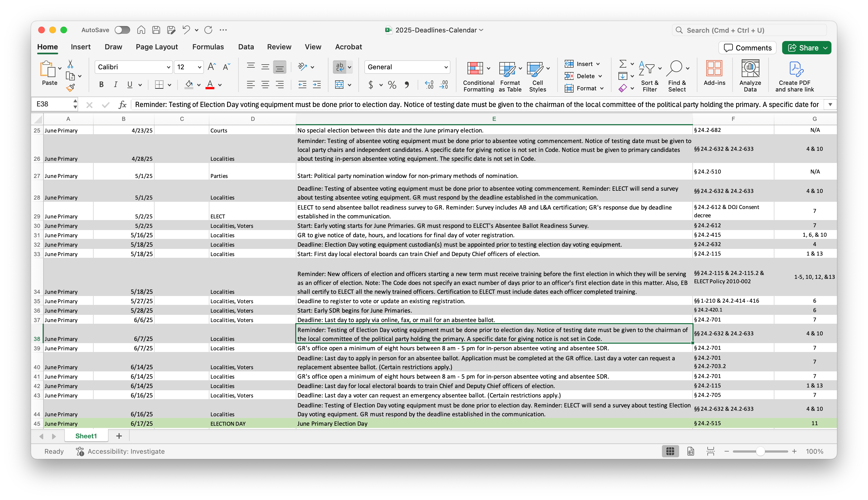The width and height of the screenshot is (868, 500).
Task: Click the Save icon
Action: pyautogui.click(x=156, y=30)
